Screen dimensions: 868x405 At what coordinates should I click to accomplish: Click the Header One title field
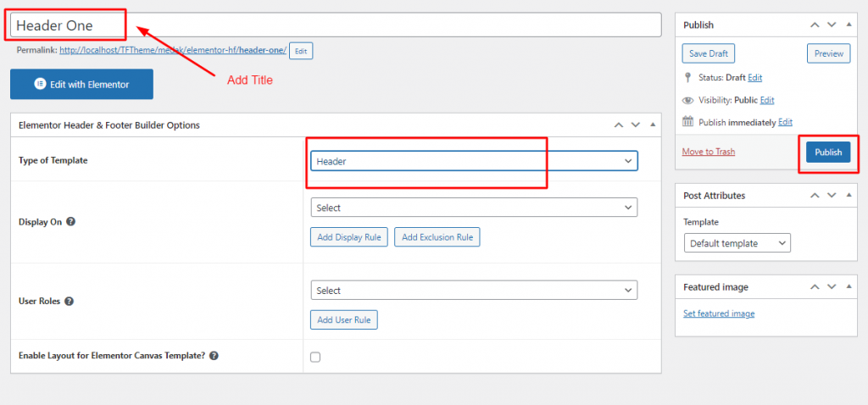(x=335, y=25)
